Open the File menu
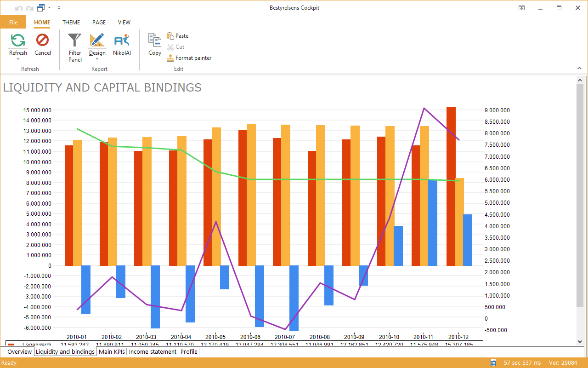 pos(13,22)
